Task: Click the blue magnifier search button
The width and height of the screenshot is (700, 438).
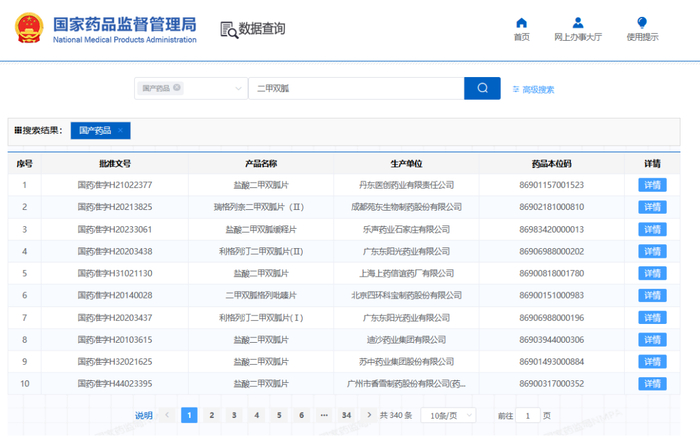Action: (x=482, y=88)
